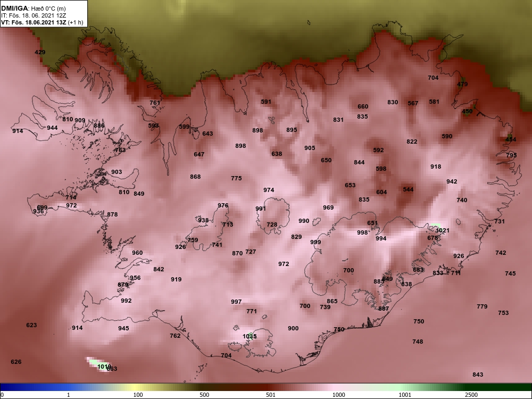Click the map value 647
Screen dimensions: 532x399
click(x=199, y=154)
